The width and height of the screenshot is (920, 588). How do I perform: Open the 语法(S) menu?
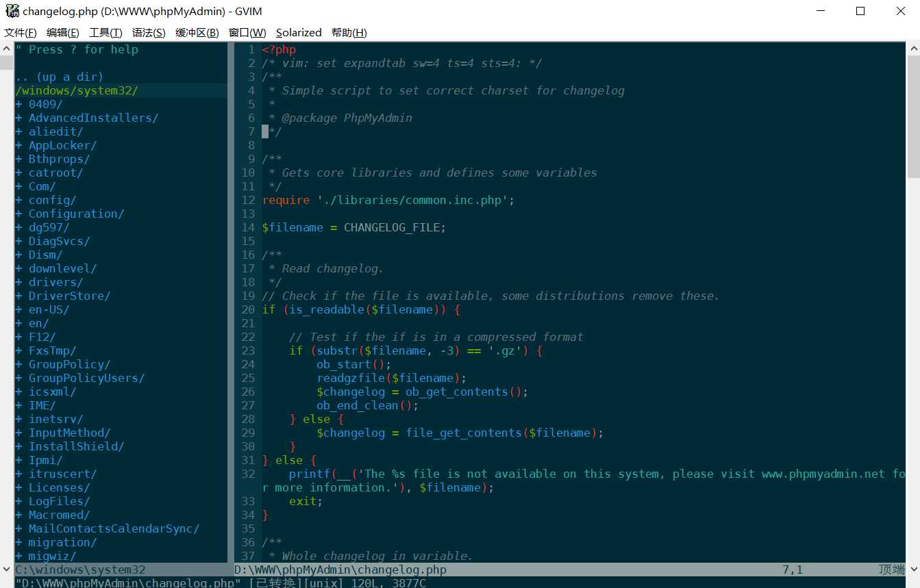[x=149, y=32]
